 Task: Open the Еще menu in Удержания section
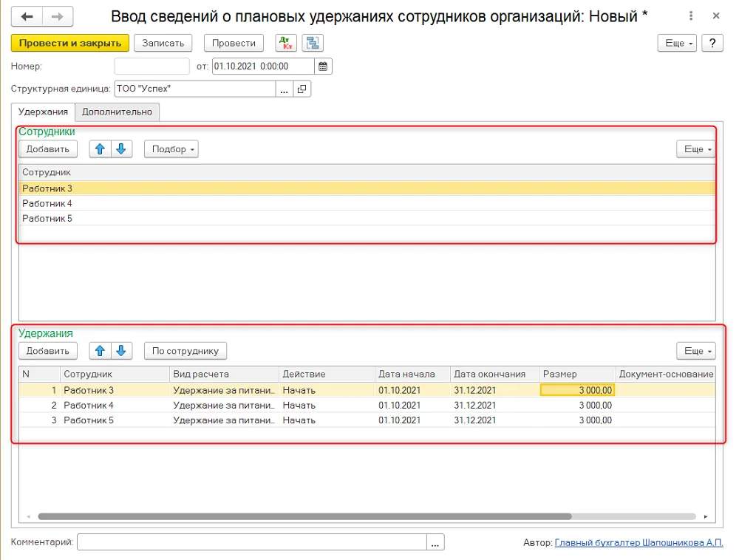click(696, 351)
